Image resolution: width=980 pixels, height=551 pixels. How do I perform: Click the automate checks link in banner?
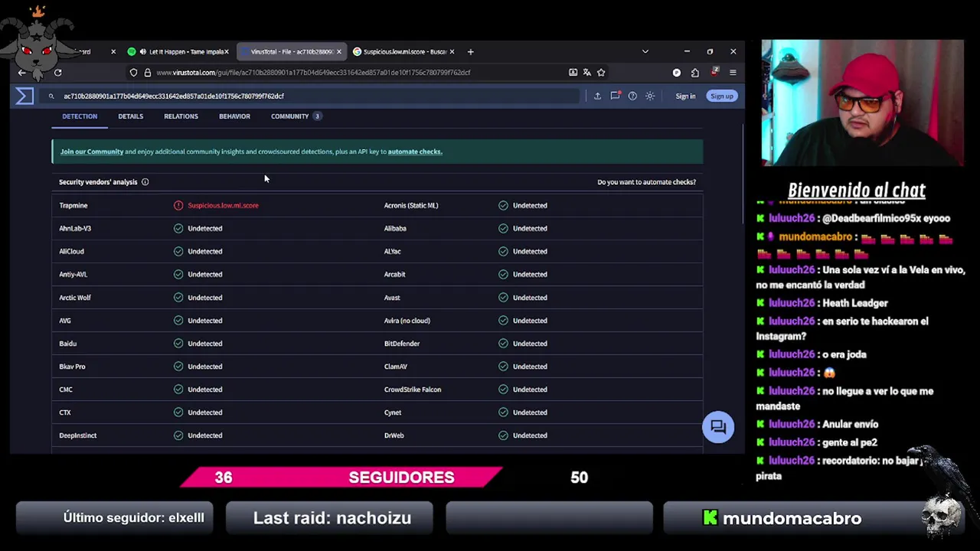[x=415, y=152]
